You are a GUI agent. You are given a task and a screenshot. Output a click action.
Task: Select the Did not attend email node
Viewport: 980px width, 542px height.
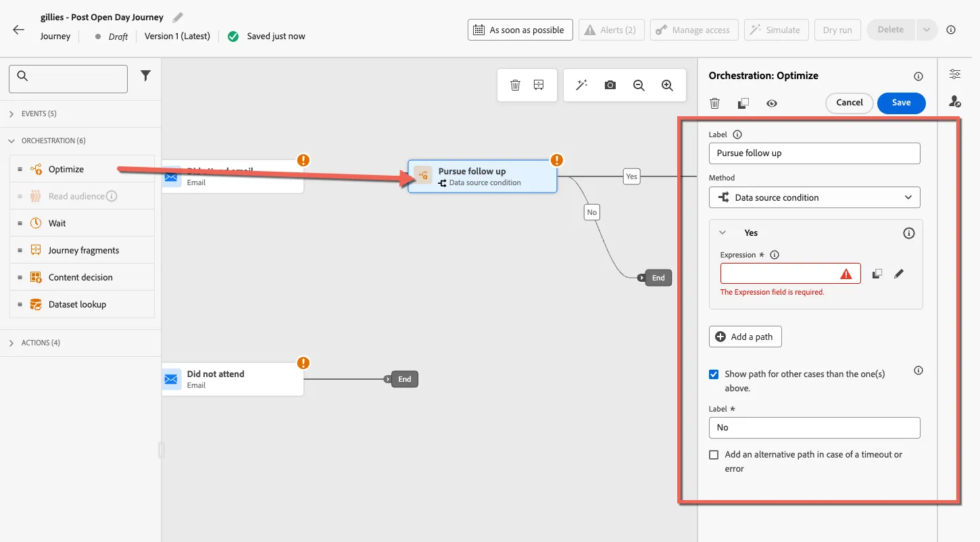point(232,379)
